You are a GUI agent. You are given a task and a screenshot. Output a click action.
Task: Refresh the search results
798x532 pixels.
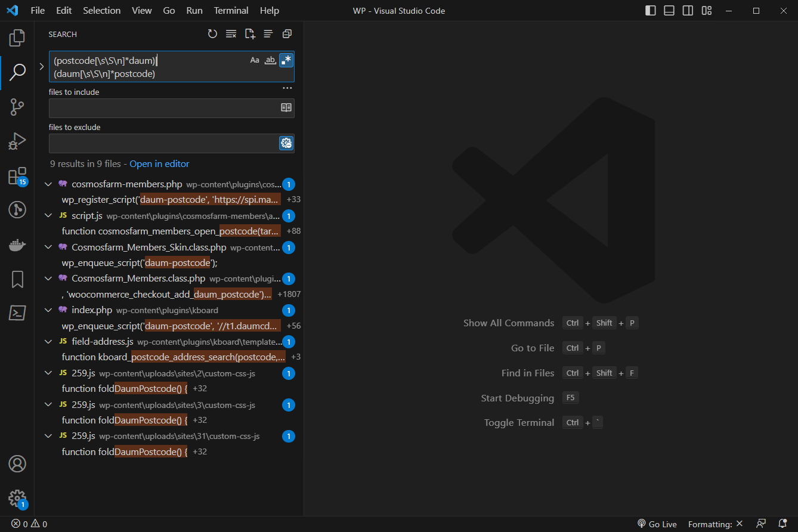tap(212, 34)
